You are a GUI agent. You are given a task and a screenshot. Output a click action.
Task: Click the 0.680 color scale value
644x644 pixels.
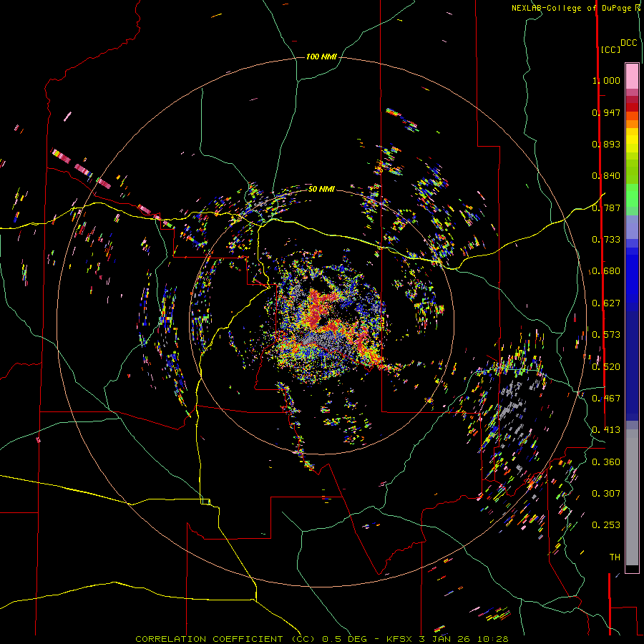tap(606, 271)
